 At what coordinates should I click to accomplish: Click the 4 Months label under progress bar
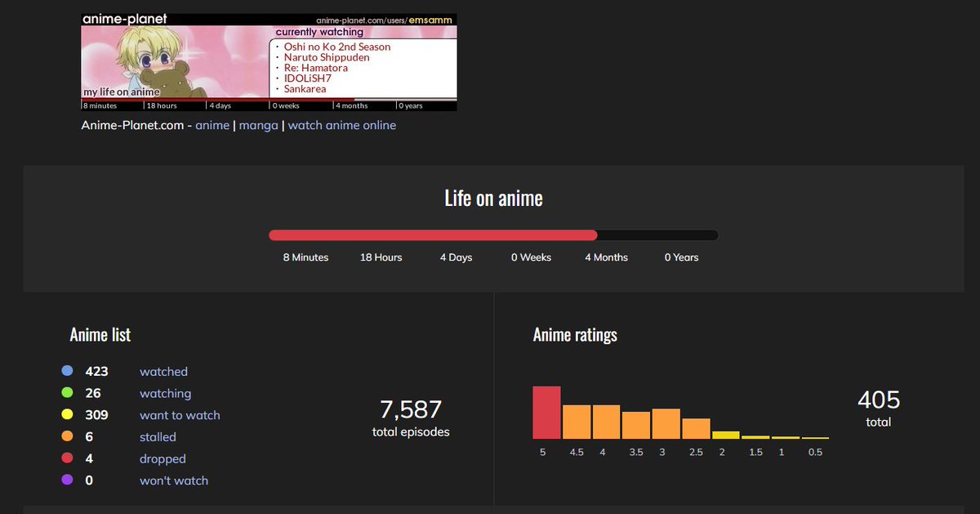(606, 257)
